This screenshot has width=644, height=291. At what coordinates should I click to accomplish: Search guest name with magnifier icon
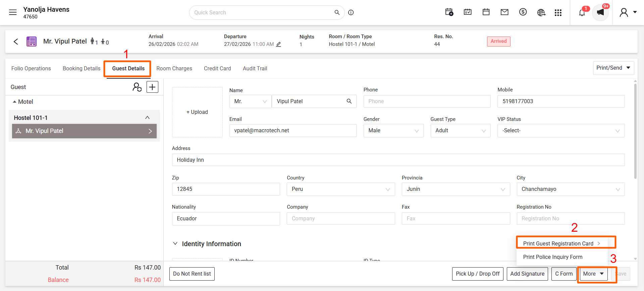(349, 101)
